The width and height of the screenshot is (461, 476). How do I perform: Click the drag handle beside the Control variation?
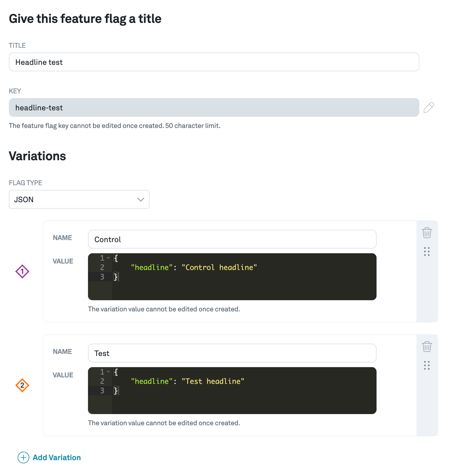coord(427,251)
